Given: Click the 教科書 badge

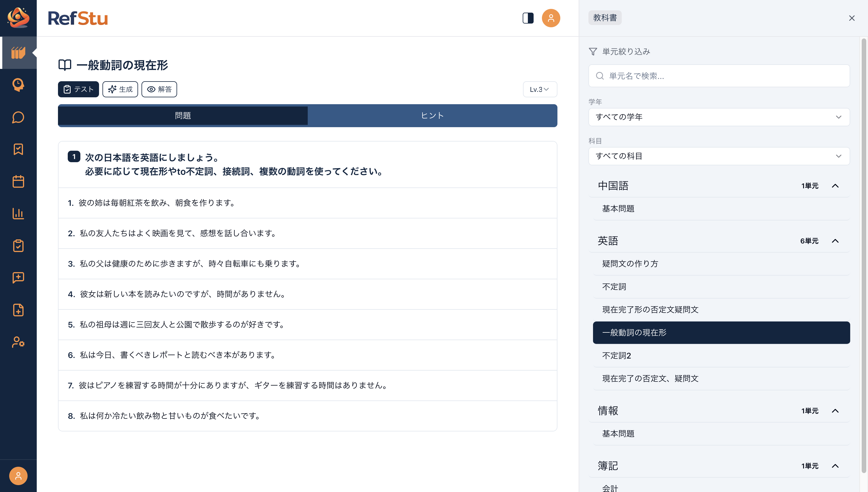Looking at the screenshot, I should pyautogui.click(x=605, y=18).
